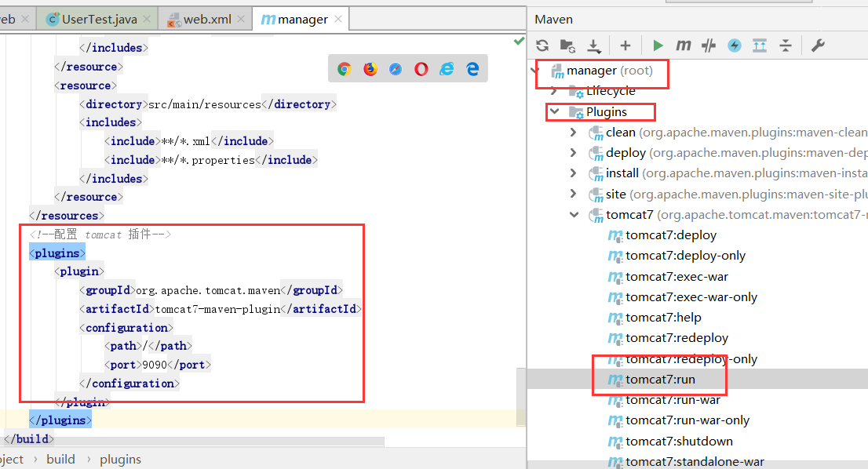The image size is (868, 469).
Task: Close the manager tab
Action: (x=338, y=19)
